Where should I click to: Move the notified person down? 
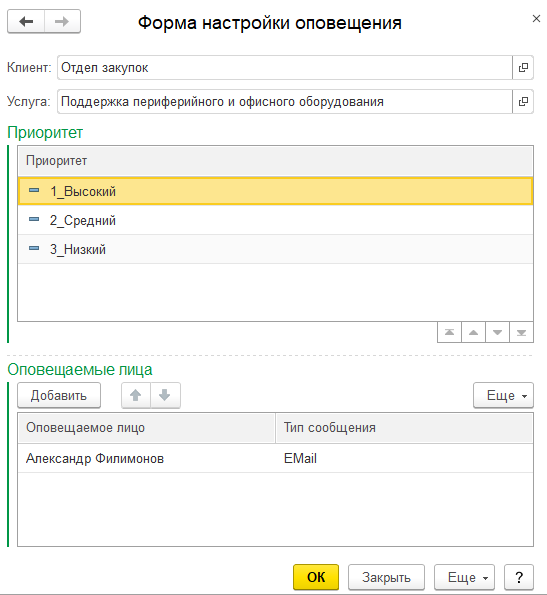point(165,395)
